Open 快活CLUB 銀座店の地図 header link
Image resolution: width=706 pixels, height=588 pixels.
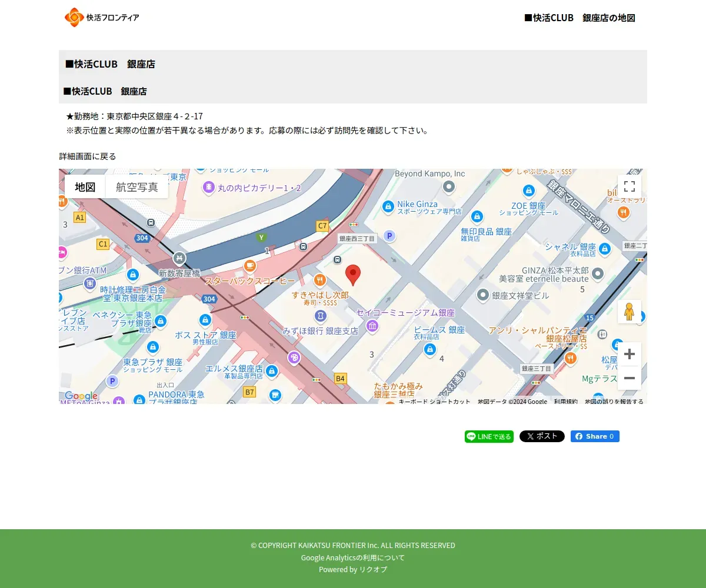[x=580, y=18]
